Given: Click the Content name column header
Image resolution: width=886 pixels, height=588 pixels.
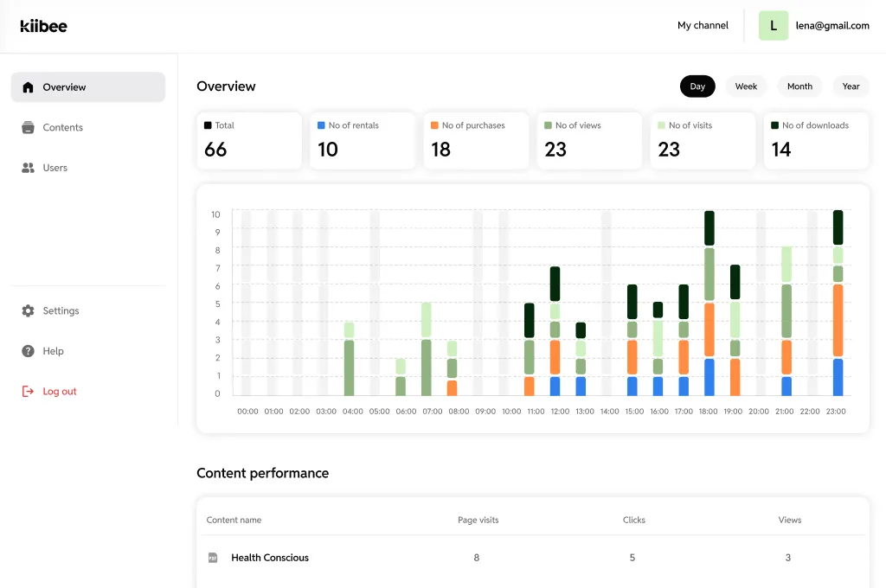Looking at the screenshot, I should pyautogui.click(x=234, y=520).
